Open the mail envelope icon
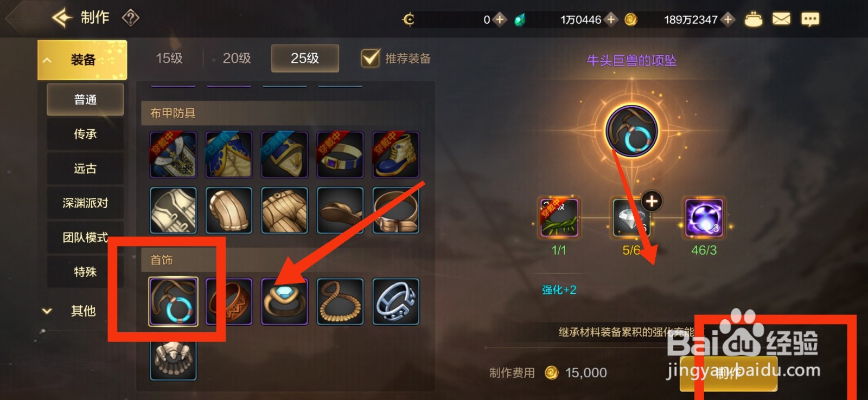868x400 pixels. pos(781,20)
